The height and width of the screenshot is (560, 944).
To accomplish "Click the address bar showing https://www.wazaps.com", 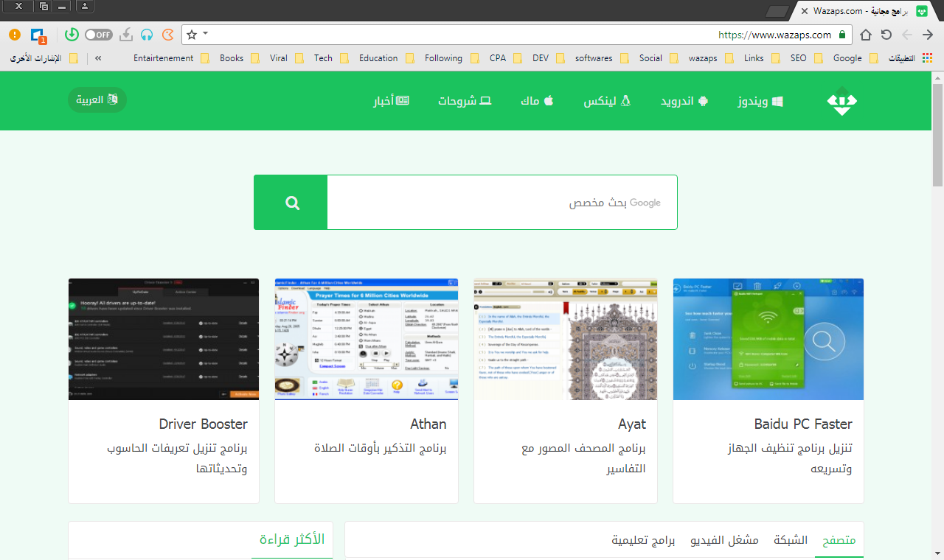I will tap(516, 35).
